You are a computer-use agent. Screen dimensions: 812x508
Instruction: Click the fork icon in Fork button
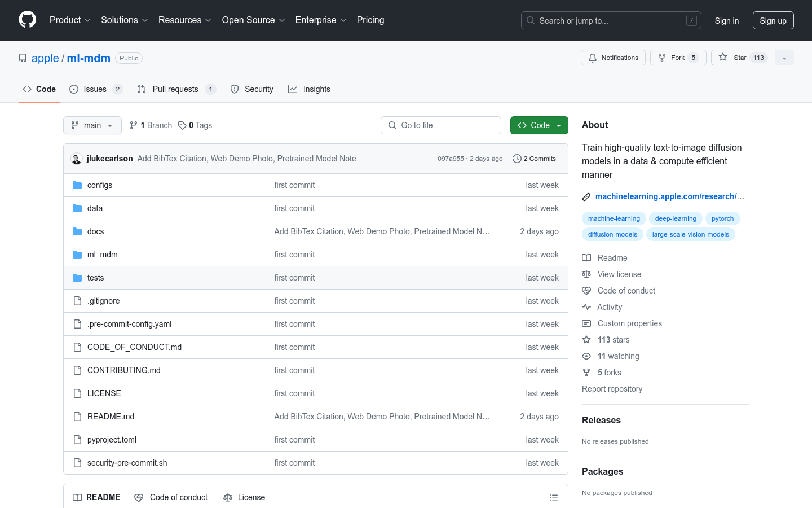tap(662, 58)
